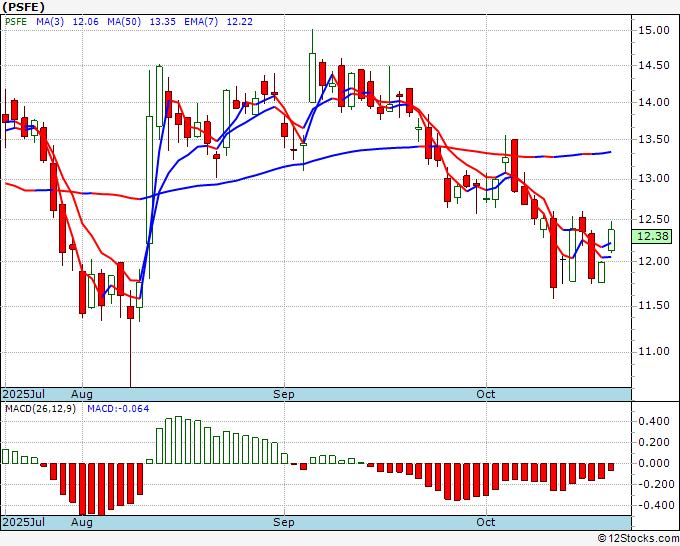The image size is (680, 546).
Task: Click the Oct label on price chart axis
Action: coord(486,394)
